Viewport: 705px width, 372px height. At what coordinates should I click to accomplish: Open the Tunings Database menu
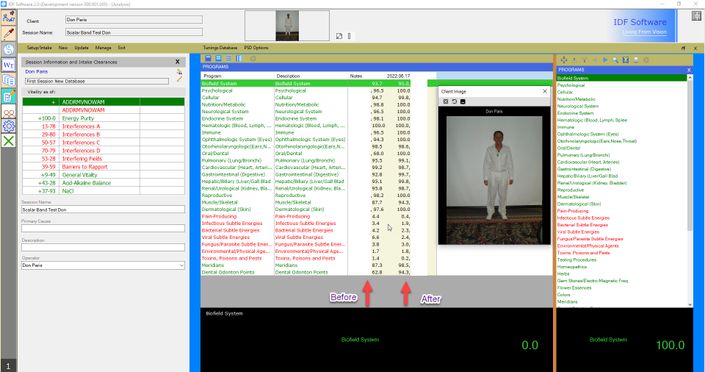coord(220,48)
